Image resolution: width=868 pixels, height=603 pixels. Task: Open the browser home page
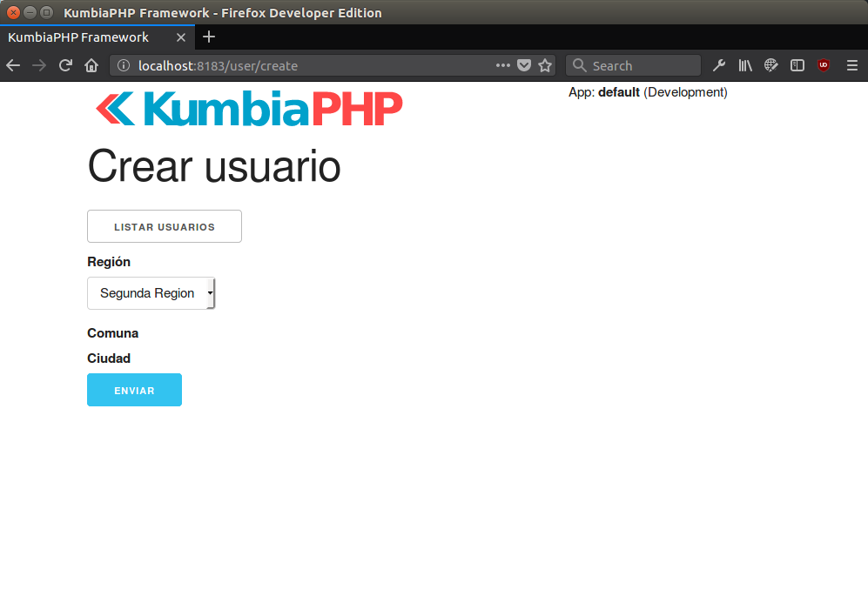point(91,66)
